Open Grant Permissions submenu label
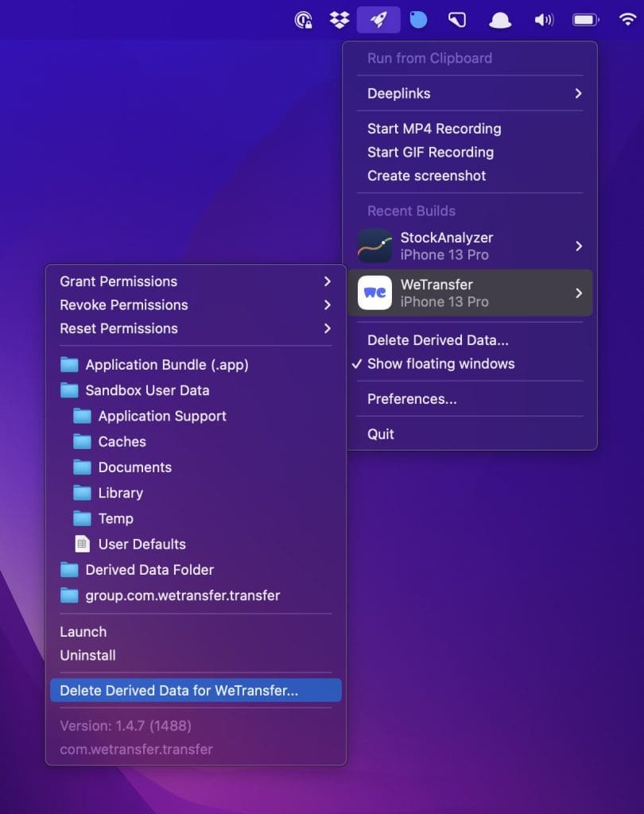 pos(118,281)
